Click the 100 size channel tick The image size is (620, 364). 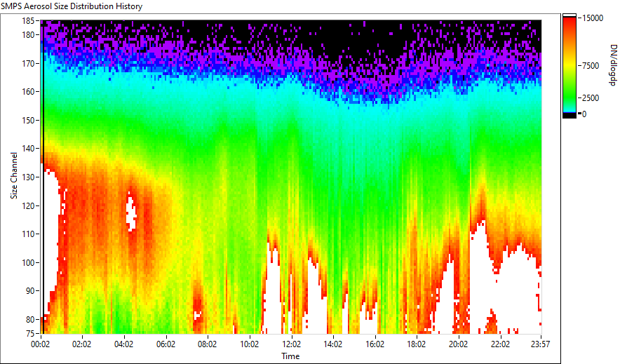click(x=29, y=262)
